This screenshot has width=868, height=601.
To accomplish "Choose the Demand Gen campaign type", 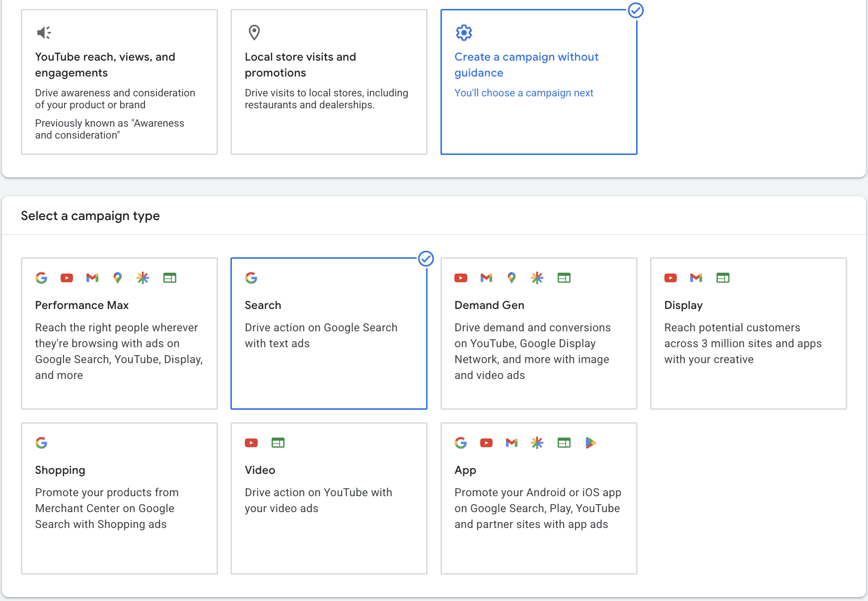I will [539, 333].
